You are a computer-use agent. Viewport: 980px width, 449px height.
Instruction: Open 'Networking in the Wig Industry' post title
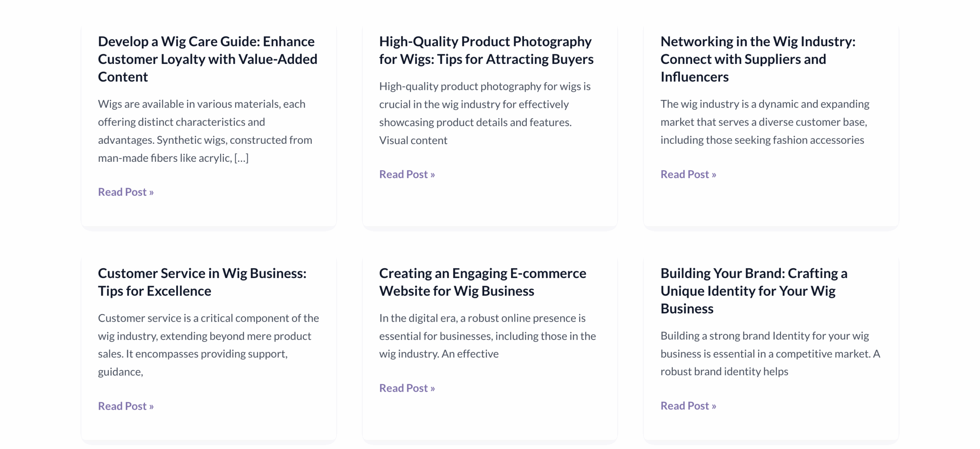point(758,59)
